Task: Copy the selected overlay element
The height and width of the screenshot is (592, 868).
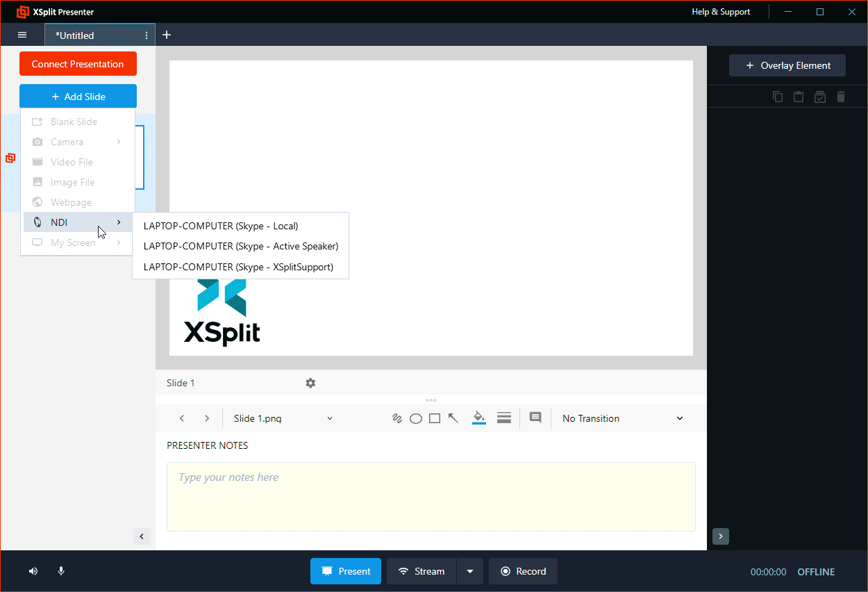Action: tap(778, 97)
